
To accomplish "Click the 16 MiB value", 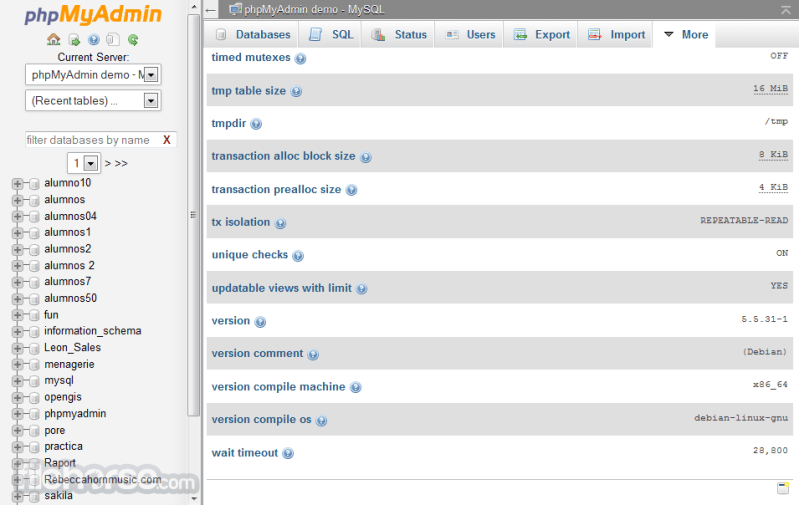I will pos(770,88).
